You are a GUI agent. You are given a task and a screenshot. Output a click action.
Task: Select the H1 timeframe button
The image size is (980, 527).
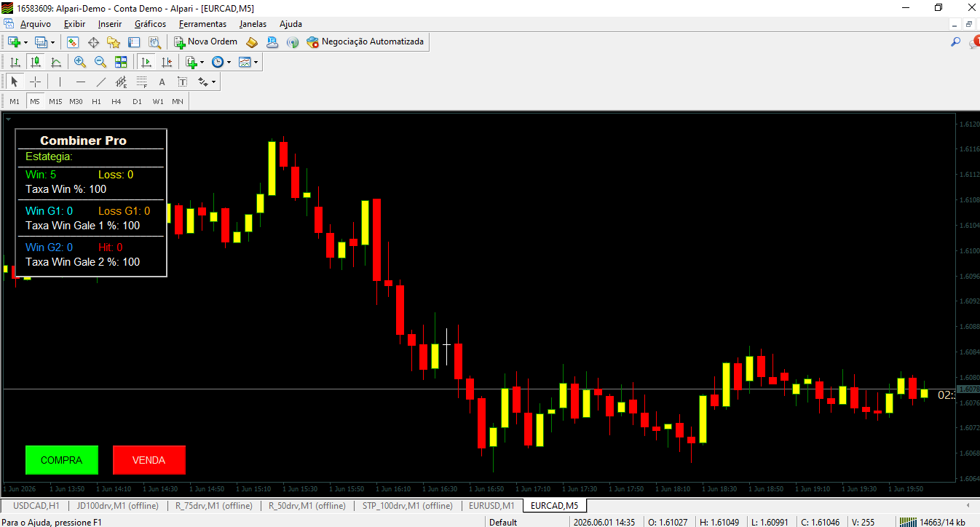96,101
